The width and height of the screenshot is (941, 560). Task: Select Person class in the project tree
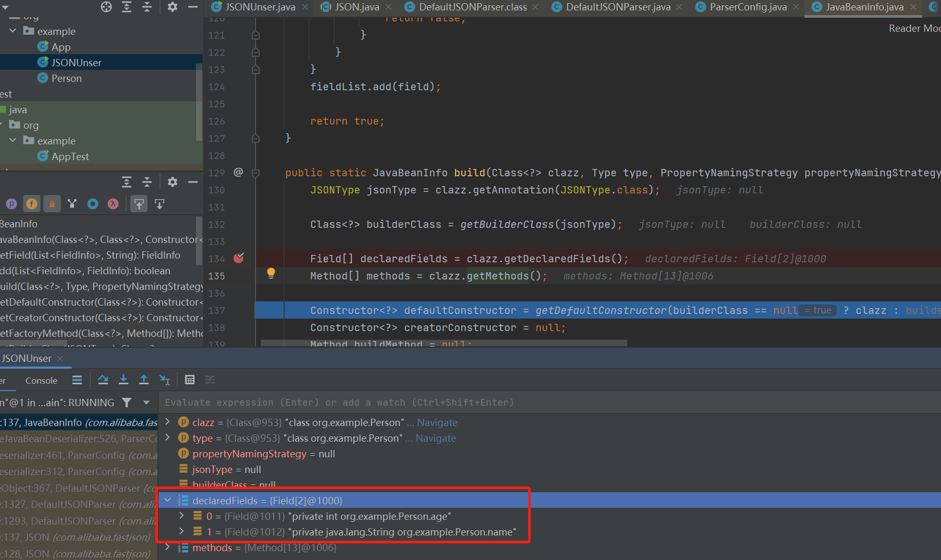(x=66, y=78)
